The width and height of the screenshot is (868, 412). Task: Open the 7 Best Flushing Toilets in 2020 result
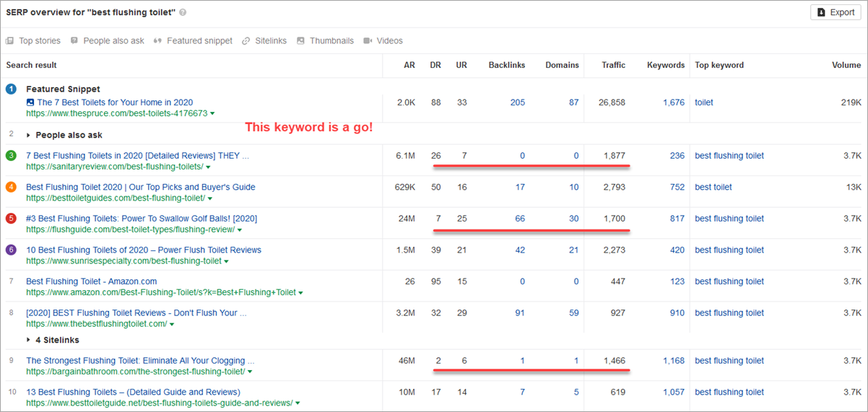click(137, 156)
